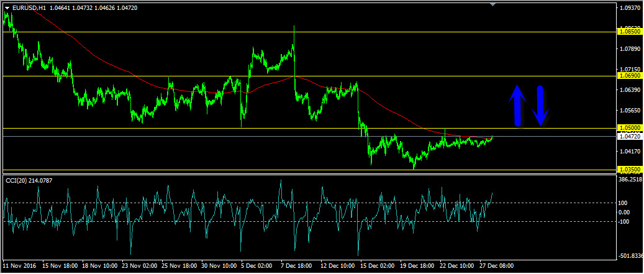Click the 0.00 level on CCI scale
644x274 pixels.
(x=625, y=212)
